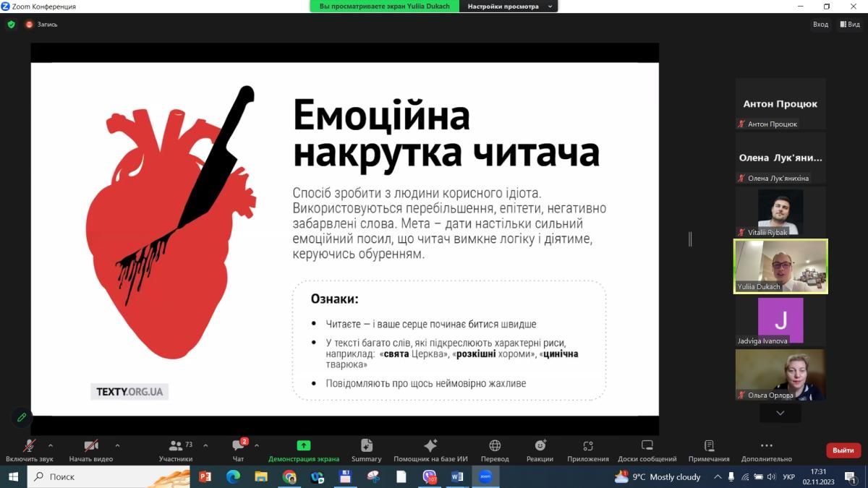Open Доски сообщений whiteboards
Viewport: 868px width, 488px height.
click(x=647, y=450)
